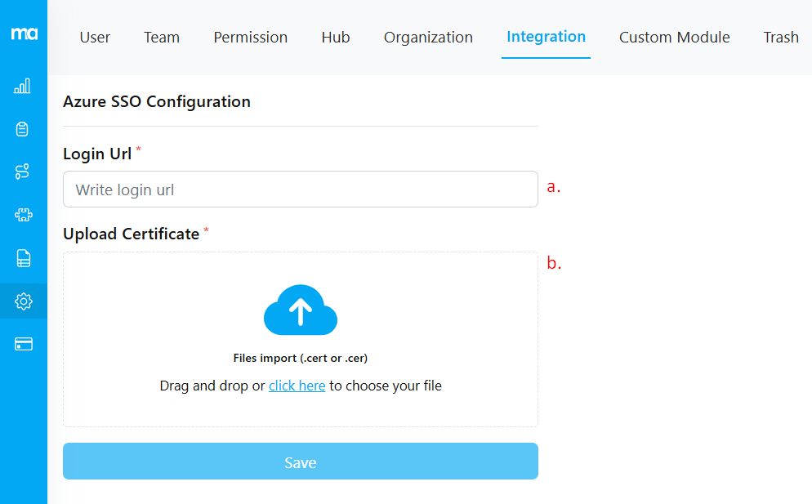The width and height of the screenshot is (812, 504).
Task: Click the 'click here' link to choose a file
Action: tap(297, 385)
